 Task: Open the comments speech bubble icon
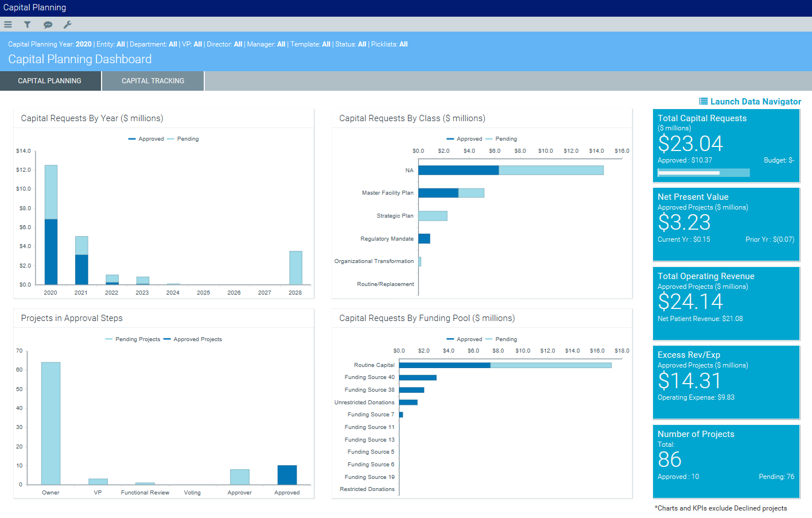(48, 25)
